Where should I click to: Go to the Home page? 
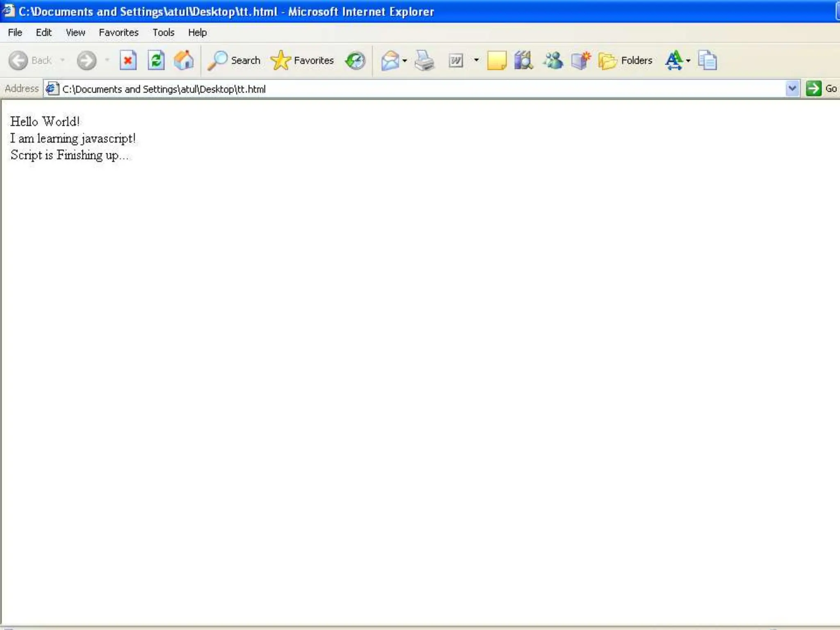pyautogui.click(x=184, y=61)
